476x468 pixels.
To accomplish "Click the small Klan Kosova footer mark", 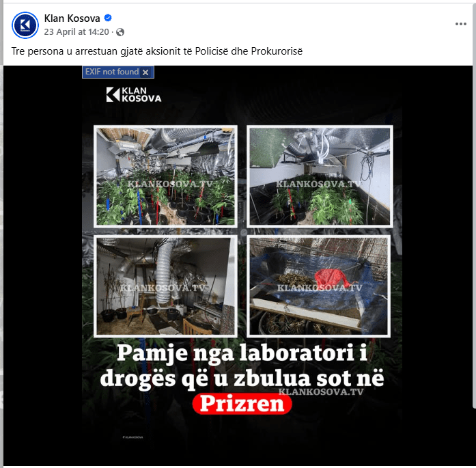I will point(132,437).
